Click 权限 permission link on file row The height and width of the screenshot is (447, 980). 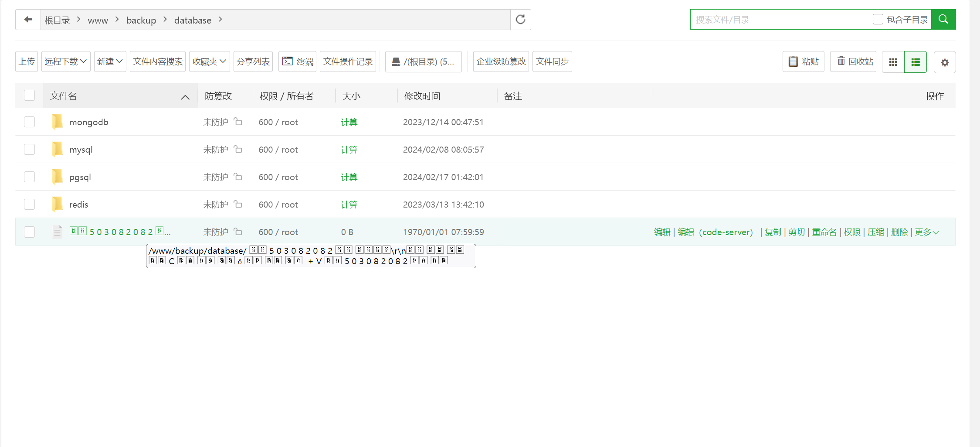852,232
